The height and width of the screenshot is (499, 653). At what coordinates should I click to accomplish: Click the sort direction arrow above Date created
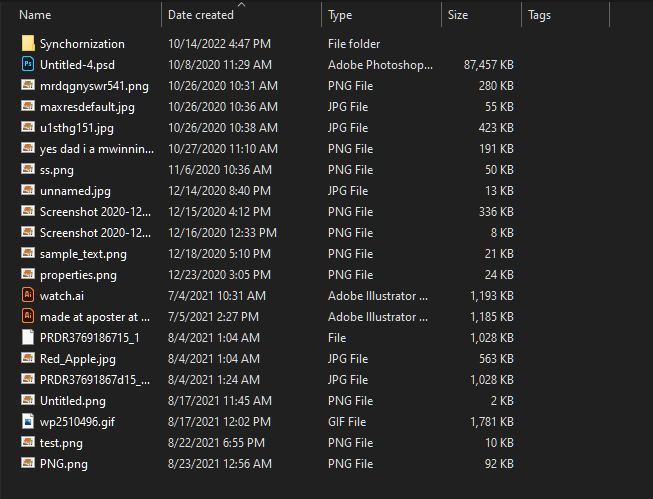coord(241,5)
